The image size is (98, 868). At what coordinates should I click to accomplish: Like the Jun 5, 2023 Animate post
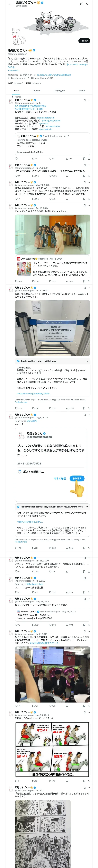click(x=50, y=408)
